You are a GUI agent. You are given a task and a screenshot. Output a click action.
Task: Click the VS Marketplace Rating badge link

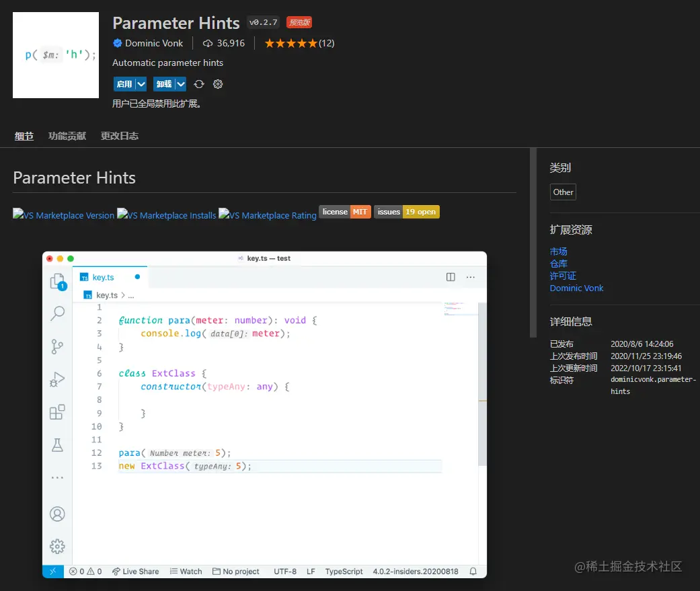pos(268,214)
